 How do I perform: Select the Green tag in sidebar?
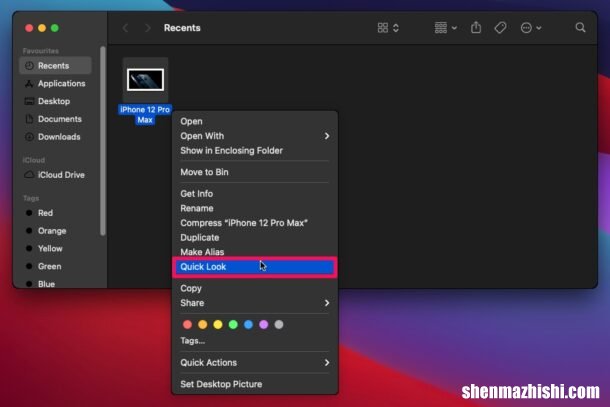55,267
